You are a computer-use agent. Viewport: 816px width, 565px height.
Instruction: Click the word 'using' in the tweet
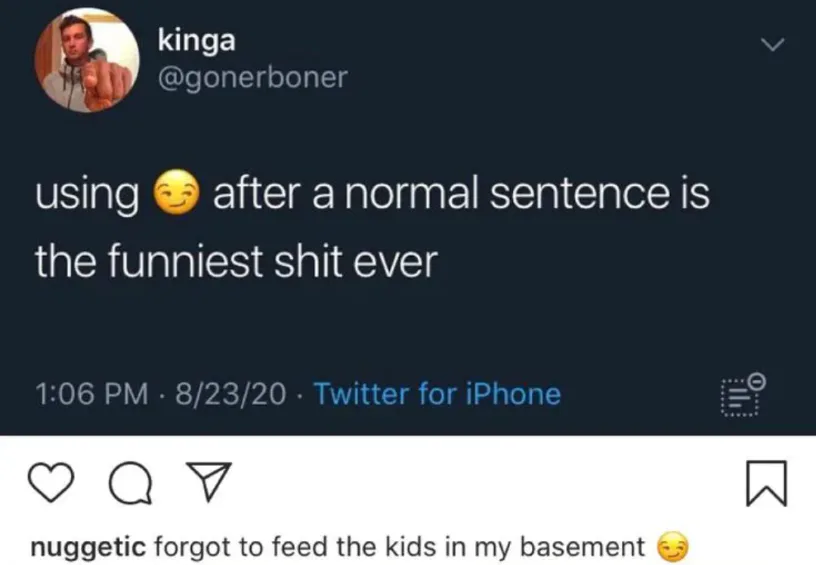tap(87, 195)
